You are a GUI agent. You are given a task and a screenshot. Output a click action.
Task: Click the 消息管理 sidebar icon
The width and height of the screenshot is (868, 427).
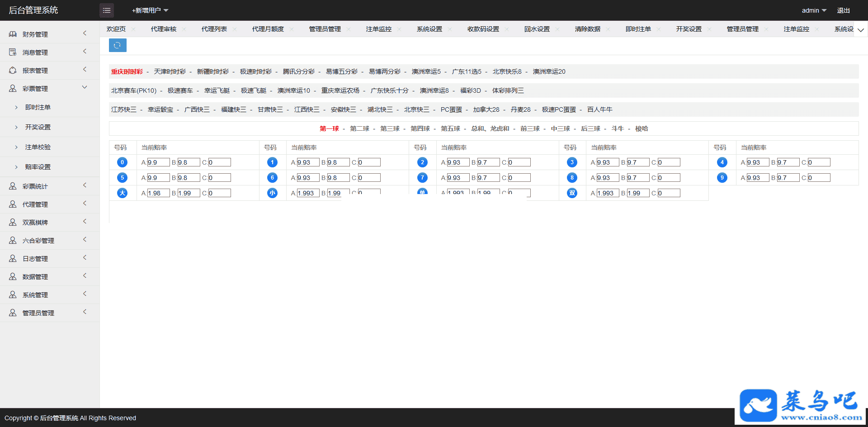pos(13,52)
